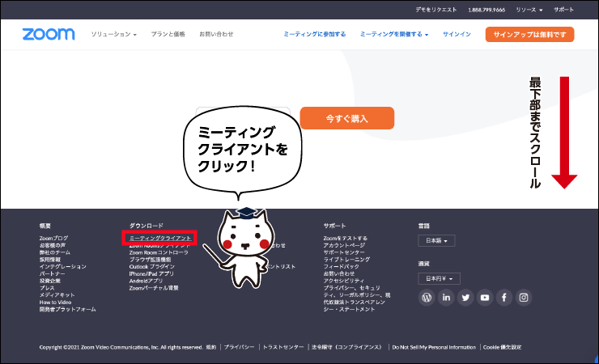Click サインイン in the header
This screenshot has height=364, width=599.
tap(457, 34)
